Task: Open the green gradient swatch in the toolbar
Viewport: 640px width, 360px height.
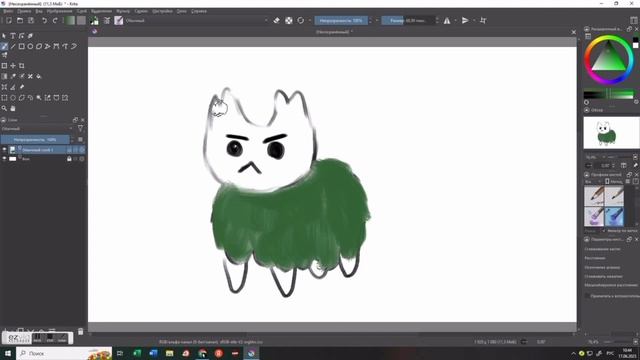Action: point(71,20)
